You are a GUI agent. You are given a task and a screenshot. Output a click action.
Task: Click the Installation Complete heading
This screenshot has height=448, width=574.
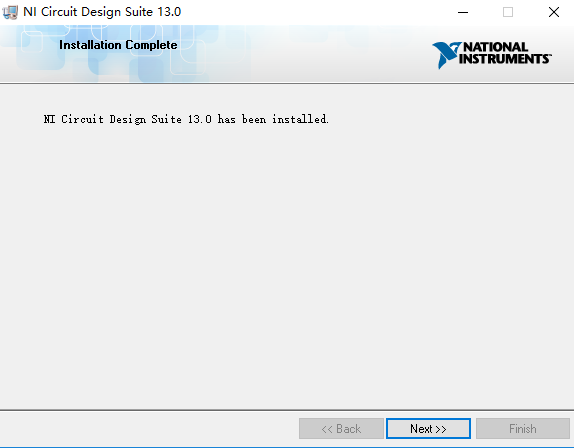tap(118, 45)
